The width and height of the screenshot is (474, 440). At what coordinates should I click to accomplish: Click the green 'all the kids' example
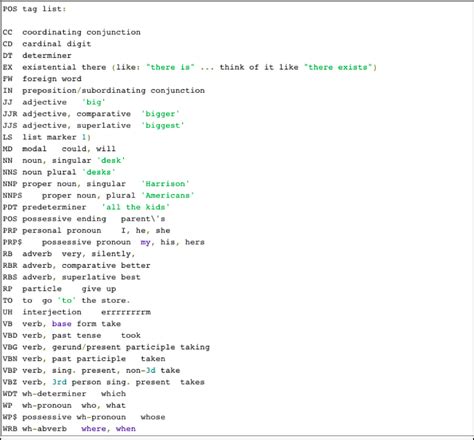click(136, 207)
